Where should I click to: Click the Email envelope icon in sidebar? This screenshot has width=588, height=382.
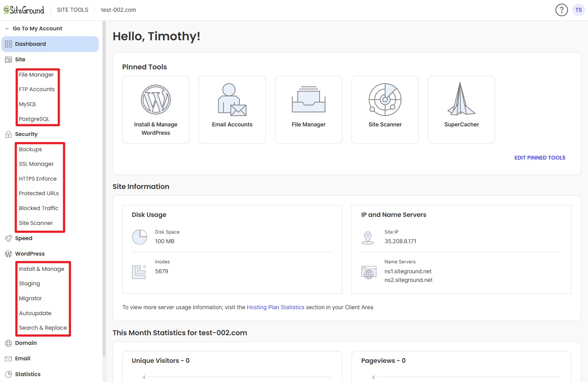[x=8, y=358]
